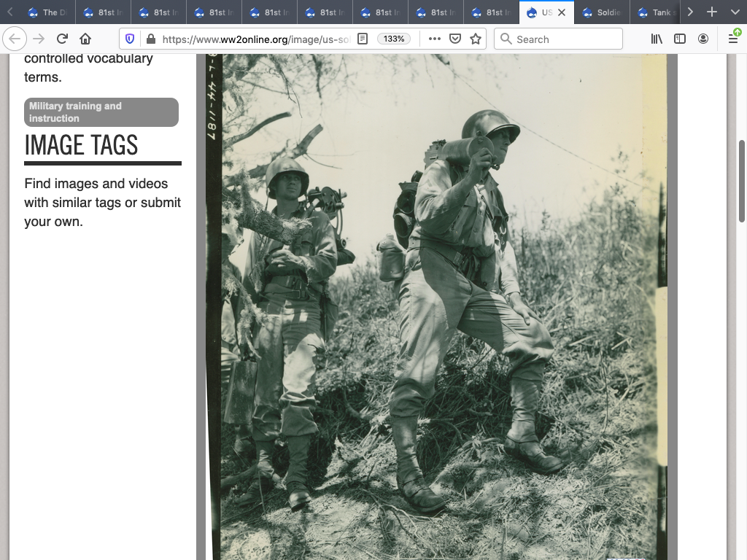Screen dimensions: 747x560
Task: Toggle the sidebar view
Action: [x=680, y=39]
